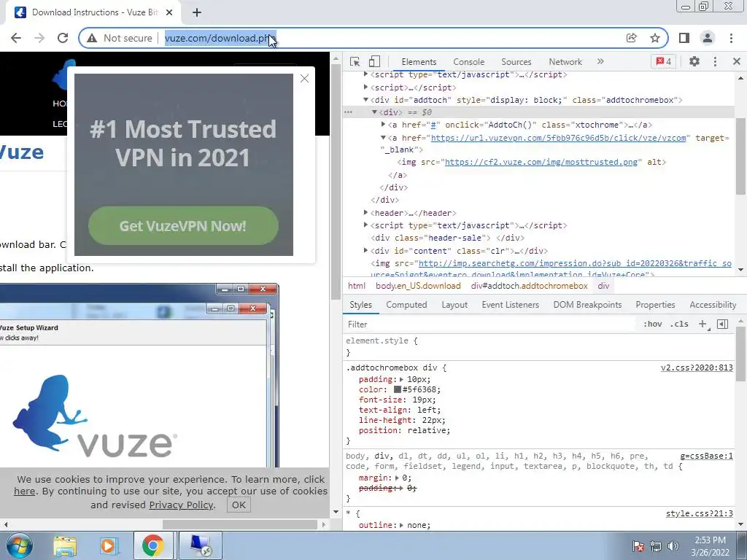747x560 pixels.
Task: Open Chrome's three-dot menu
Action: click(731, 38)
